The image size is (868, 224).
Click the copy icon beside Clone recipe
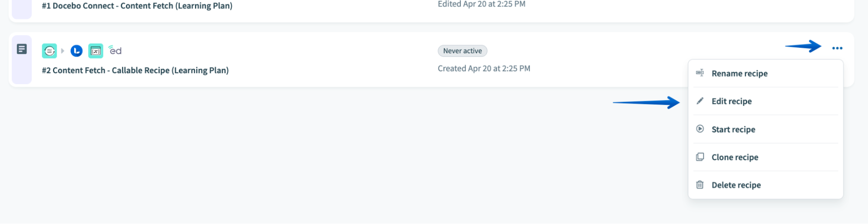point(700,157)
